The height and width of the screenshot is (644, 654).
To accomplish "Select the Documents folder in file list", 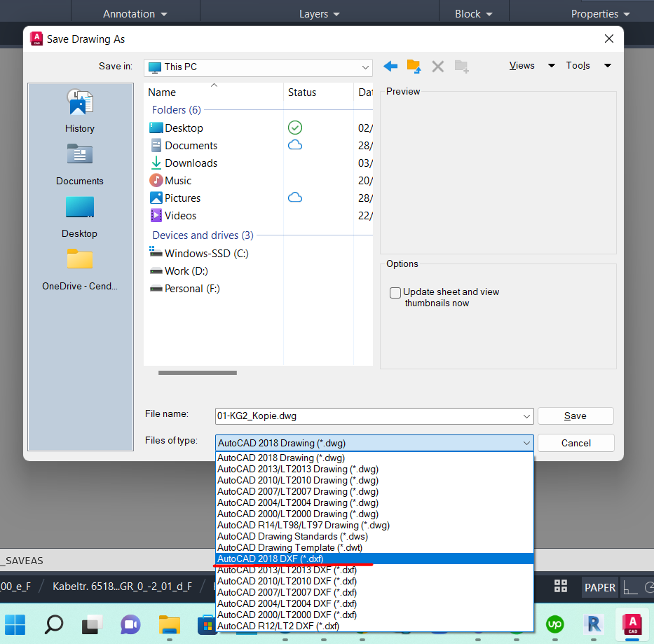I will click(184, 146).
